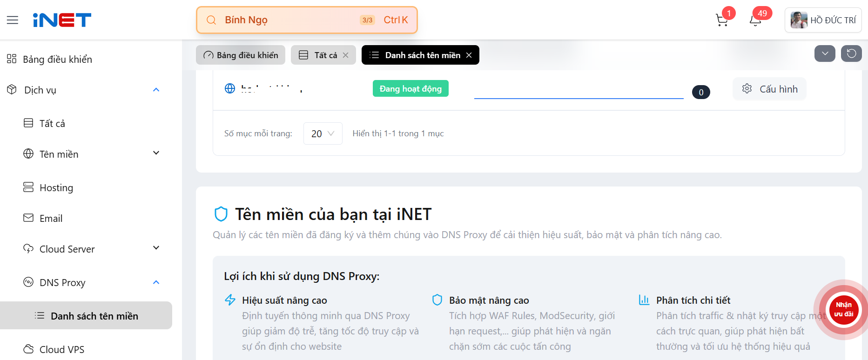The height and width of the screenshot is (360, 868).
Task: Close the Danh sách tên miền tab
Action: tap(469, 55)
